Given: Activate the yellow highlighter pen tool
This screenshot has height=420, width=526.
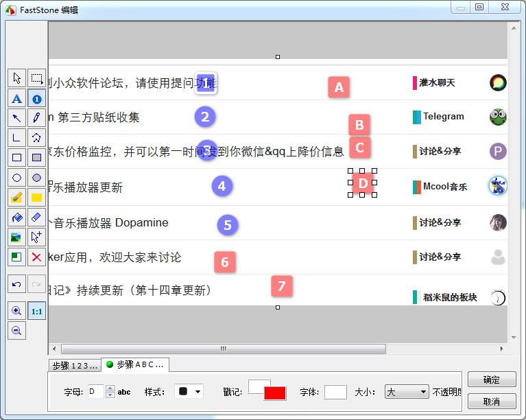Looking at the screenshot, I should (17, 198).
